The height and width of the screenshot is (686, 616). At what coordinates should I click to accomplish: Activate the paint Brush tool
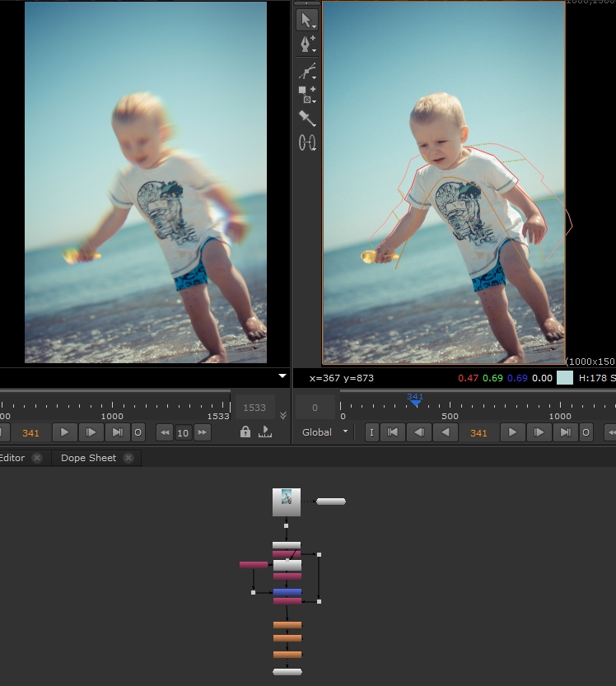pos(306,118)
